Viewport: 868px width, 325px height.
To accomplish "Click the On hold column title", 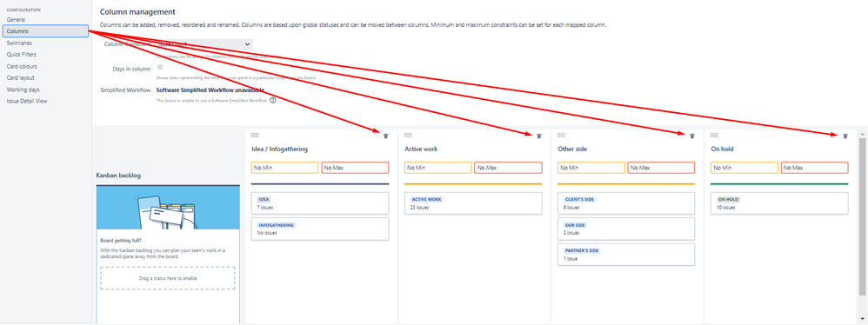I will (x=722, y=149).
